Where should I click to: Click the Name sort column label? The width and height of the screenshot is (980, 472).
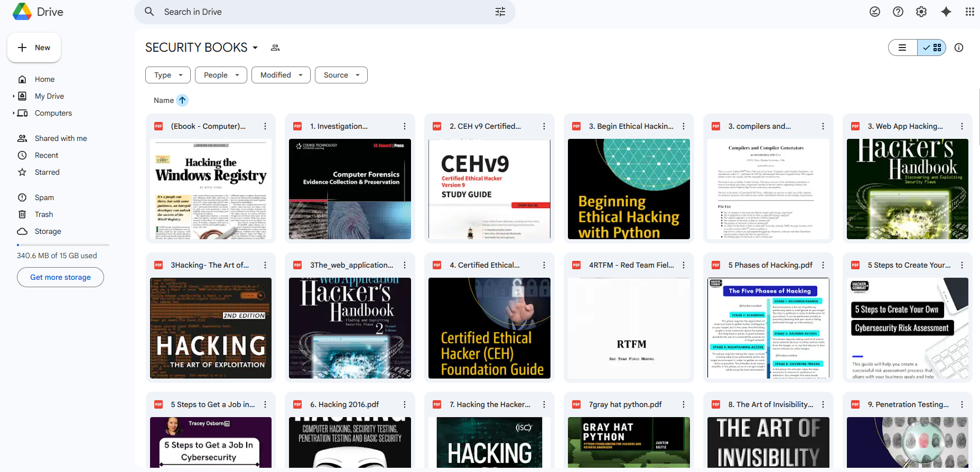click(164, 100)
